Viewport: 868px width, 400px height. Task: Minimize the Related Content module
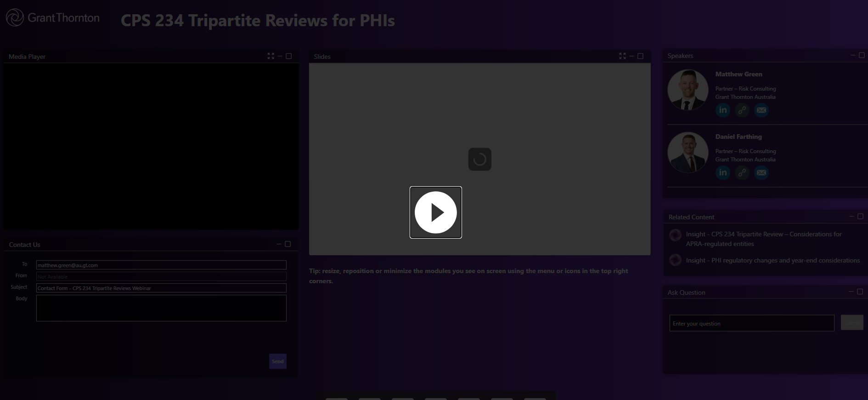852,216
